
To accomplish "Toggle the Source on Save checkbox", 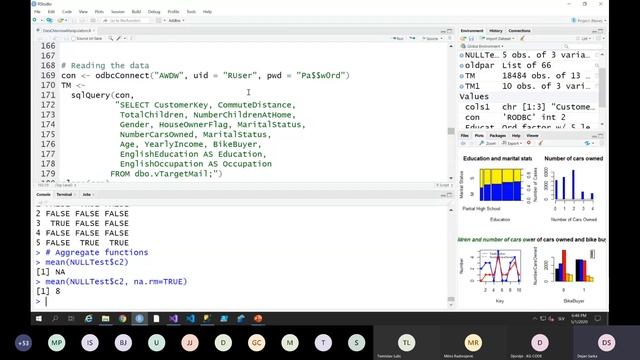I will pos(73,38).
